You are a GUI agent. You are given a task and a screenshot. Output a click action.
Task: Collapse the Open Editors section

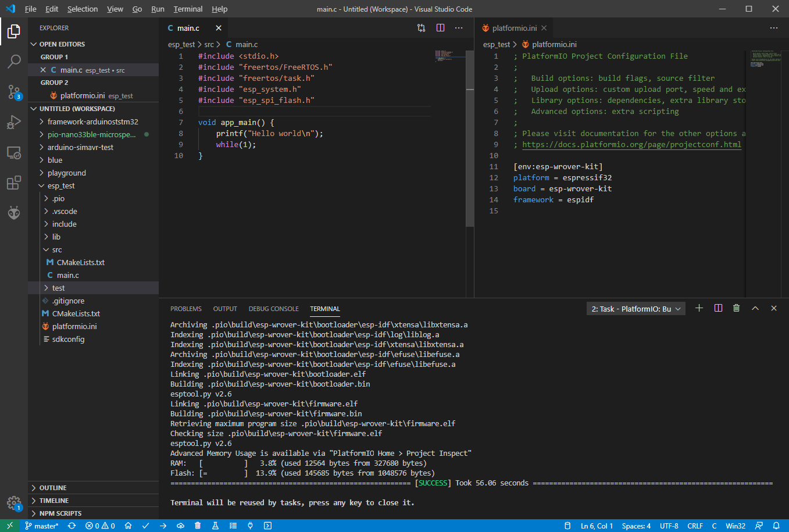coord(93,44)
